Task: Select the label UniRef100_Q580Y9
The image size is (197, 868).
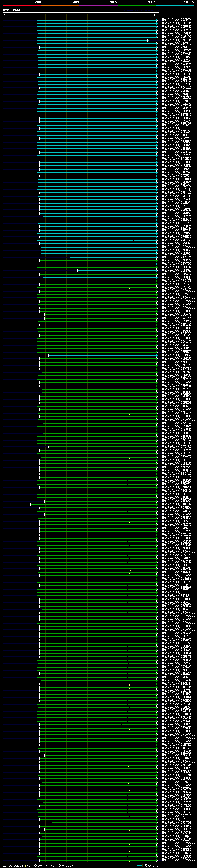Action: (x=177, y=314)
